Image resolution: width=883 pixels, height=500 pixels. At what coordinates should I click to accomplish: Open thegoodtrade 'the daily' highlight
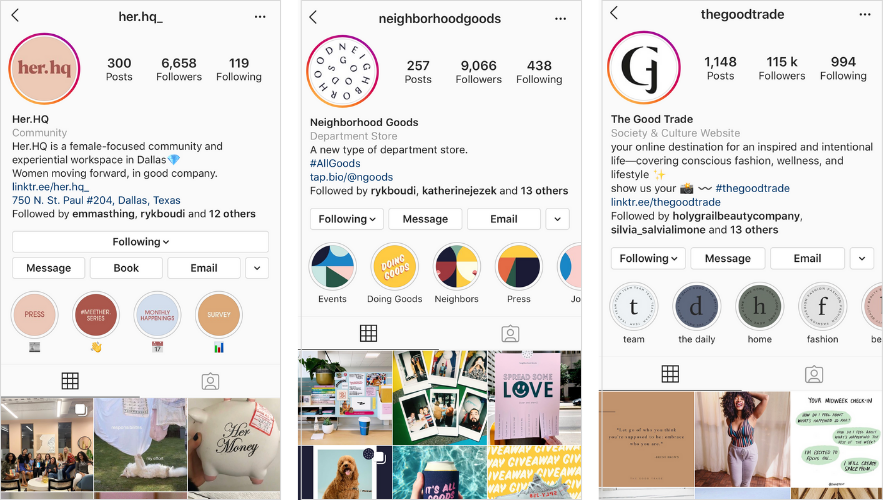click(x=697, y=307)
